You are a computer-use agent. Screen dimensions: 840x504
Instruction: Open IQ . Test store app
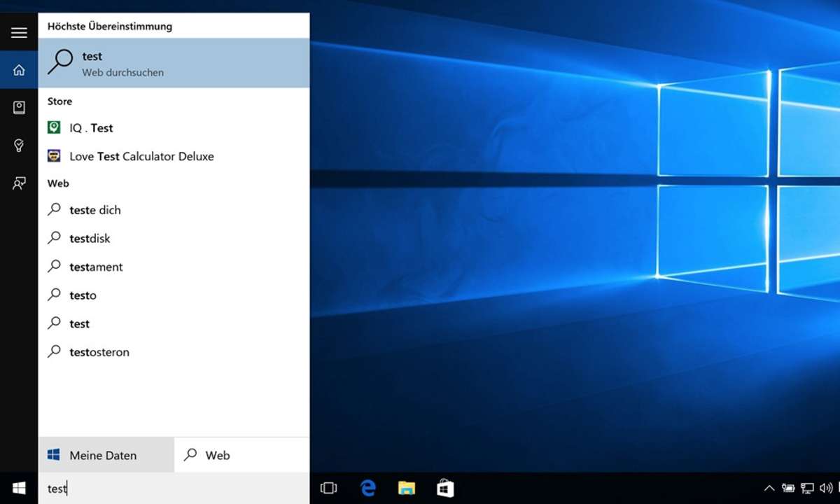coord(174,127)
